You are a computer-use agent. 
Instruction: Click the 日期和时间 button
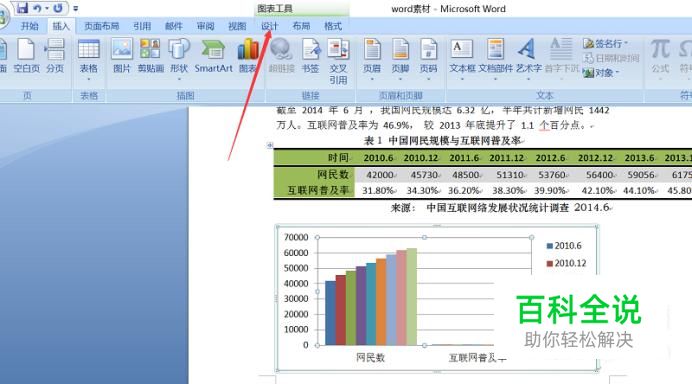[611, 58]
